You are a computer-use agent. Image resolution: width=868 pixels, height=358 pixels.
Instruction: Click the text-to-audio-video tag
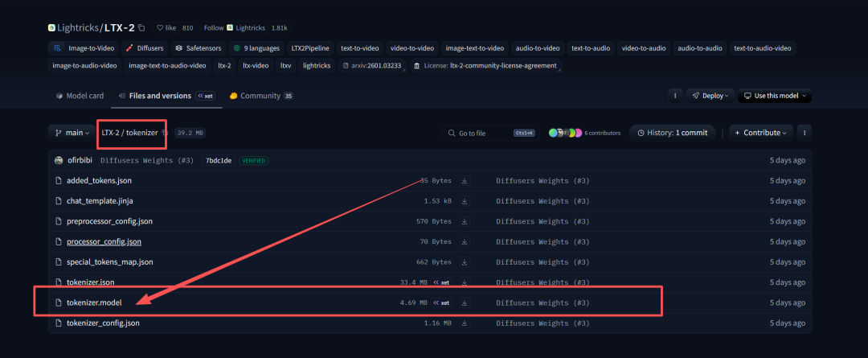(762, 48)
